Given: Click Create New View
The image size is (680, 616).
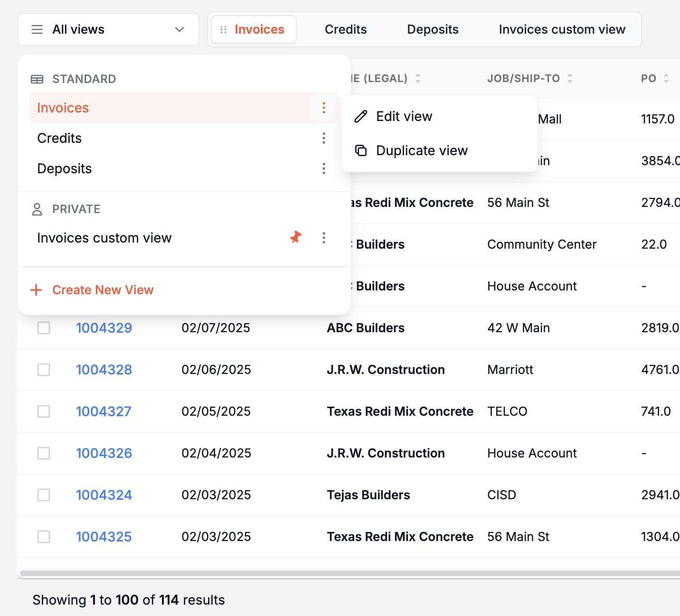Looking at the screenshot, I should coord(92,290).
